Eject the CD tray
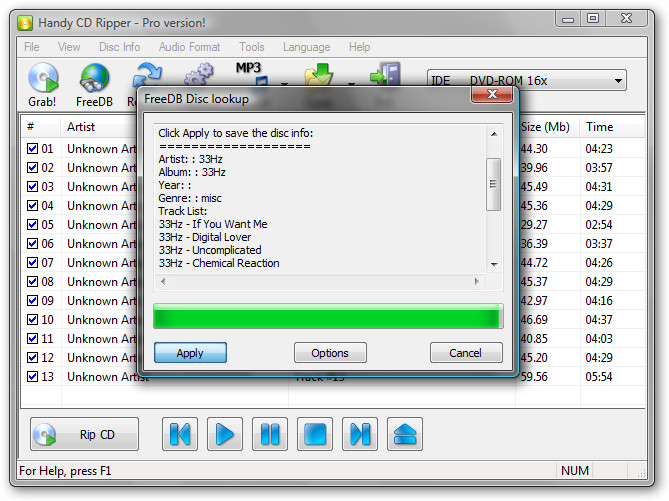 coord(405,434)
